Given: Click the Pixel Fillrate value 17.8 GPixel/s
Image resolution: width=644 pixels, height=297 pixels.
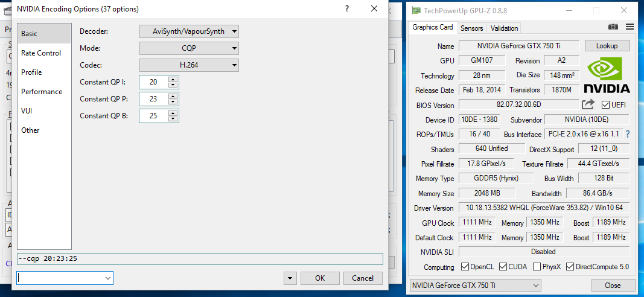Looking at the screenshot, I should 486,164.
